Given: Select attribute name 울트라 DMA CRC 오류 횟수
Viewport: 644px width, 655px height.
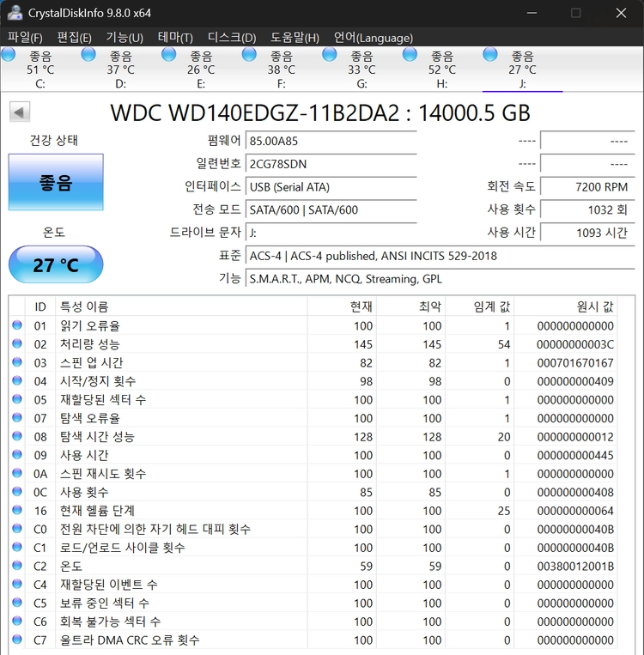Looking at the screenshot, I should [x=130, y=640].
